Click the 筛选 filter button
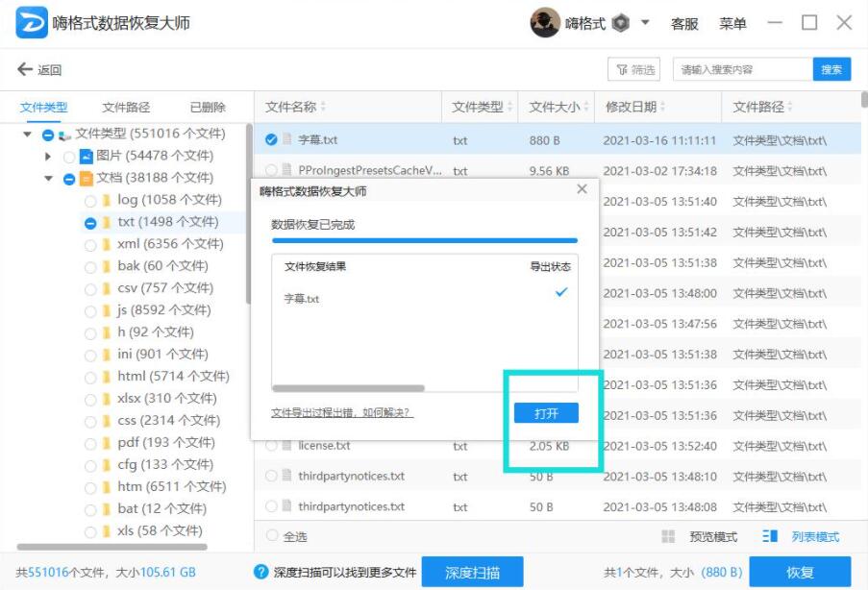Image resolution: width=868 pixels, height=590 pixels. [633, 70]
